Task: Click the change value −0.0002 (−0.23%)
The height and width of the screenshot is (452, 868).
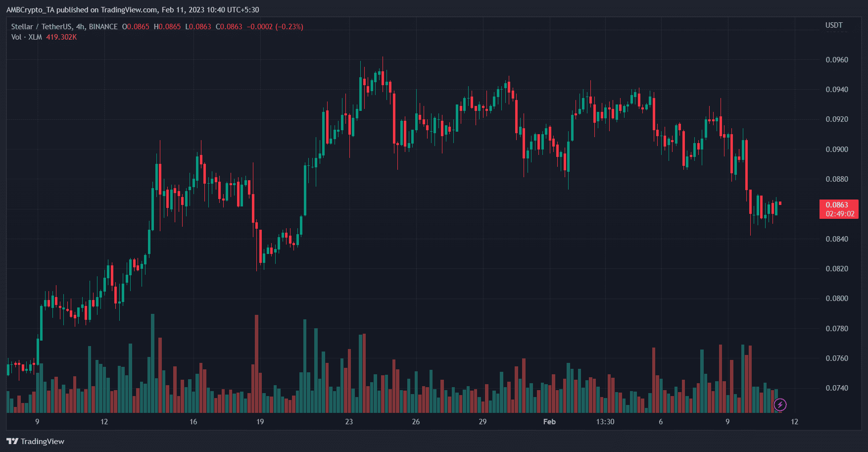Action: click(x=275, y=27)
